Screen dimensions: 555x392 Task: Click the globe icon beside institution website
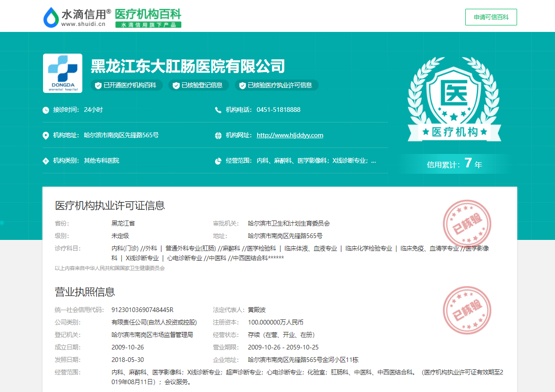click(x=218, y=135)
